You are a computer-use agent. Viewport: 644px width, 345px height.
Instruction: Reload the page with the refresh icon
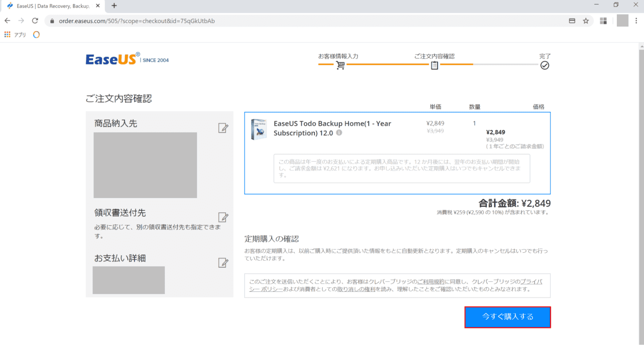pyautogui.click(x=35, y=21)
